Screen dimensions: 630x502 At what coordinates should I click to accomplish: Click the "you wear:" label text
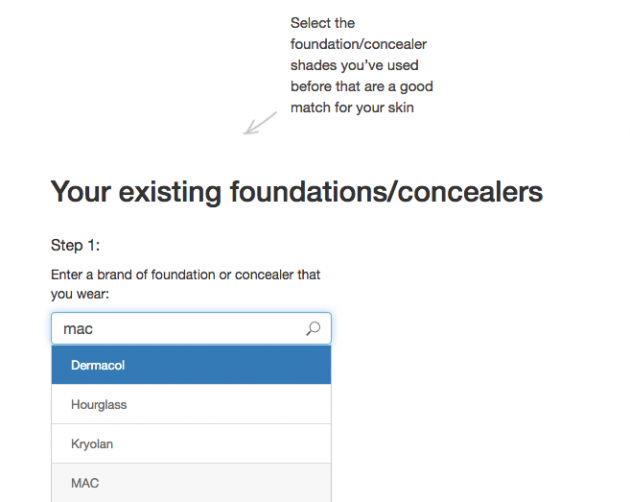click(x=80, y=294)
